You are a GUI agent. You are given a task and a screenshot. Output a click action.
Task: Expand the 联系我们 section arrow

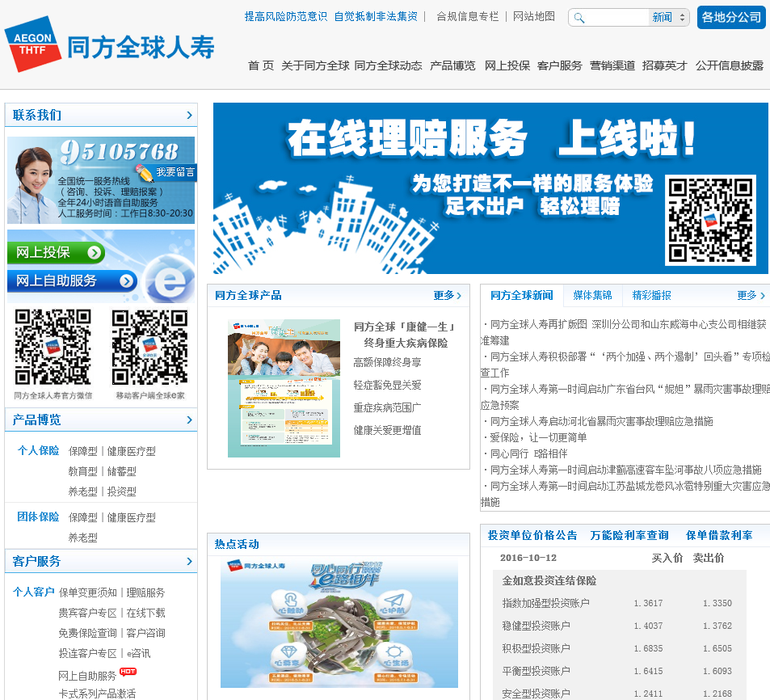pos(190,115)
